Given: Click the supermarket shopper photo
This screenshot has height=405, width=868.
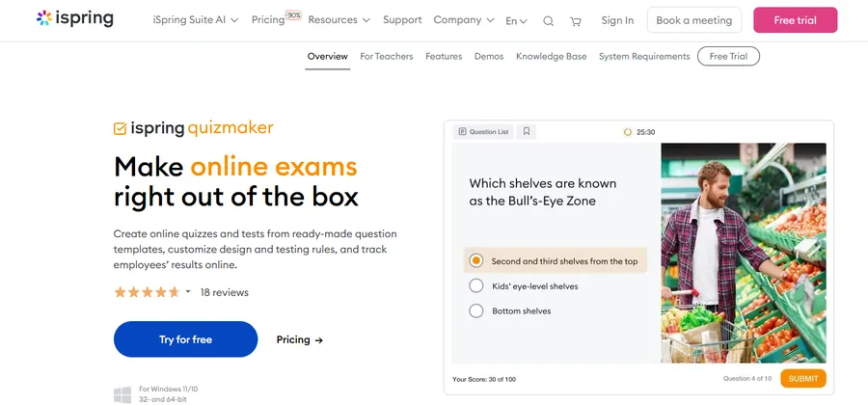Looking at the screenshot, I should pos(744,253).
